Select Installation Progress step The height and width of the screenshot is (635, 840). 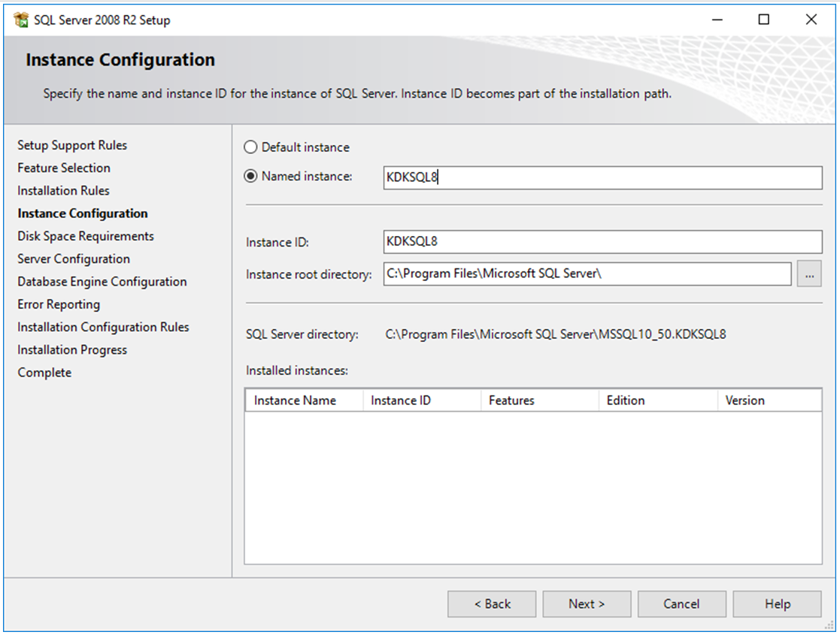[x=72, y=349]
